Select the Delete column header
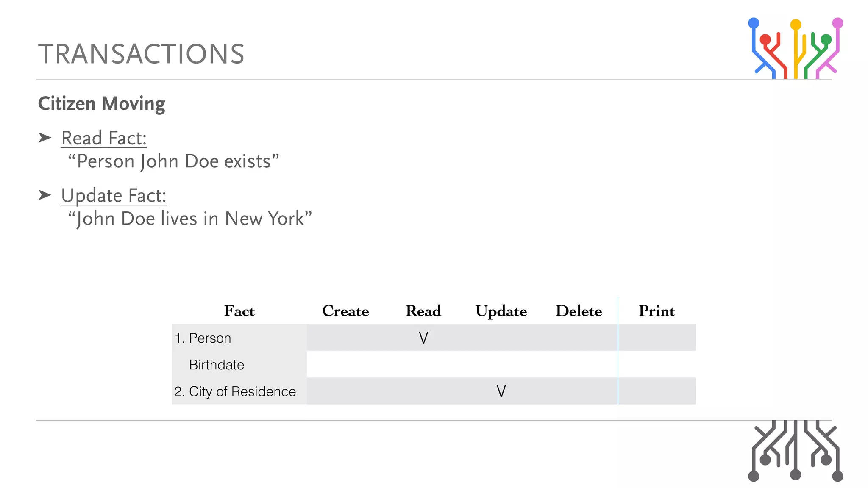Screen dimensions: 868x488 [x=579, y=311]
